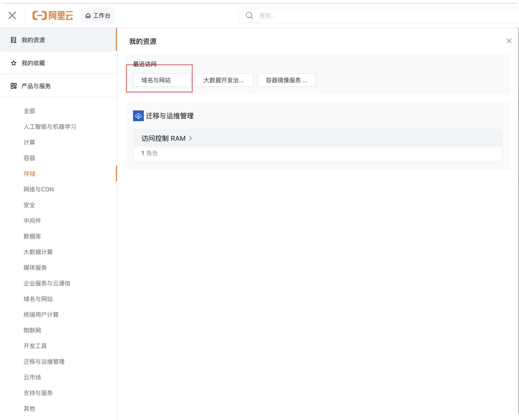
Task: Click the 最近访问 label
Action: coord(145,64)
